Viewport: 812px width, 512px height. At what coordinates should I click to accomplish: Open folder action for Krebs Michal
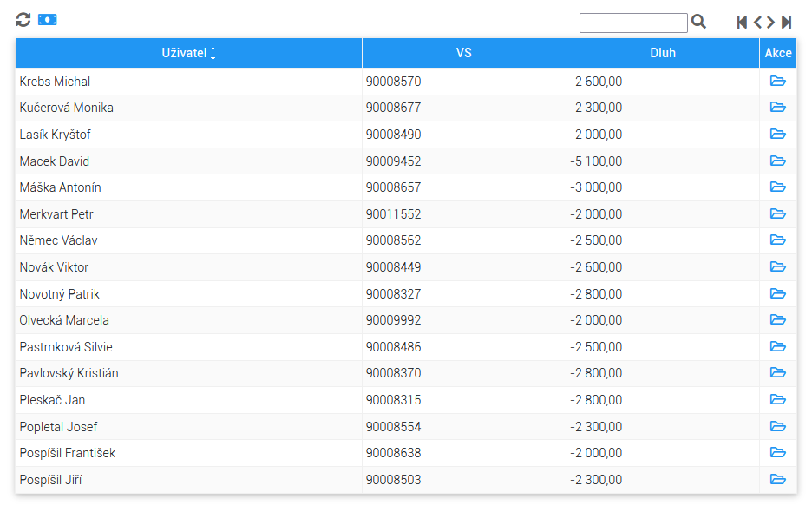[778, 81]
